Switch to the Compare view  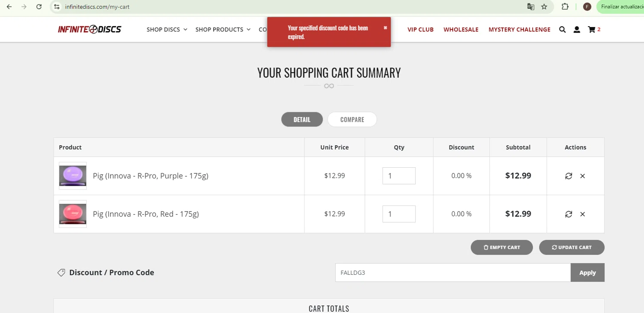[x=352, y=120]
